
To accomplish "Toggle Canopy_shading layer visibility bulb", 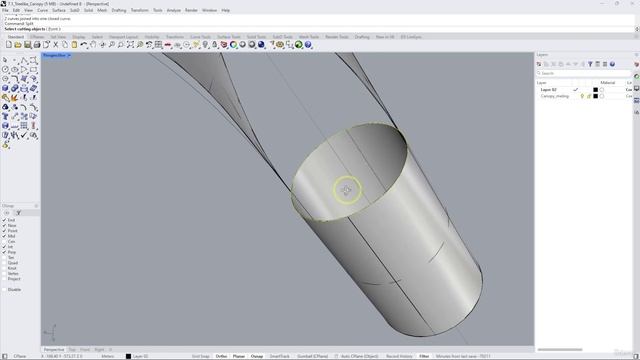I will point(582,96).
